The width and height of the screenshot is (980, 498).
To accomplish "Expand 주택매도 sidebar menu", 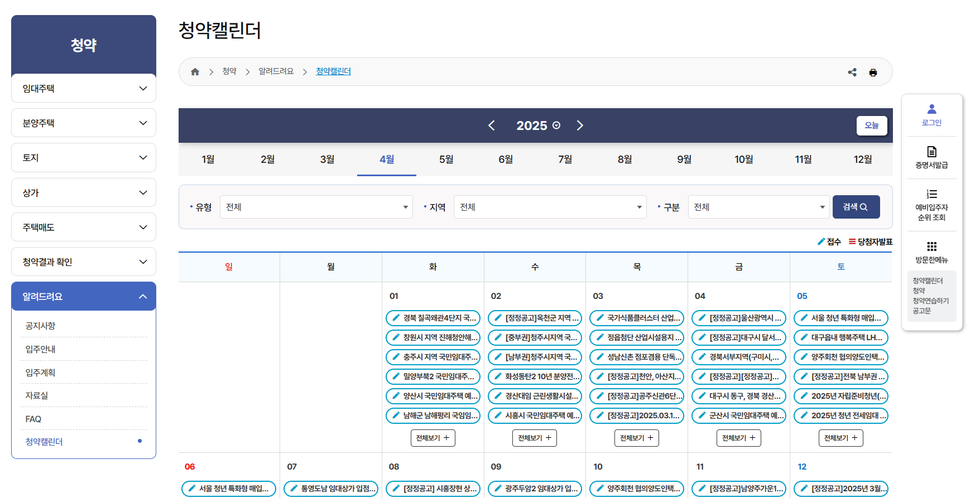I will (x=84, y=227).
